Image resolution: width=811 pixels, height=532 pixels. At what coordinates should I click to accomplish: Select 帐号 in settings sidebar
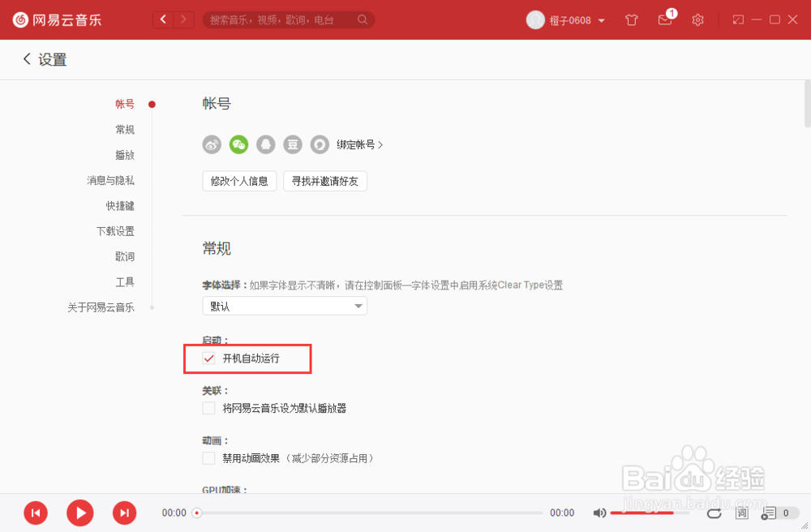[x=125, y=104]
